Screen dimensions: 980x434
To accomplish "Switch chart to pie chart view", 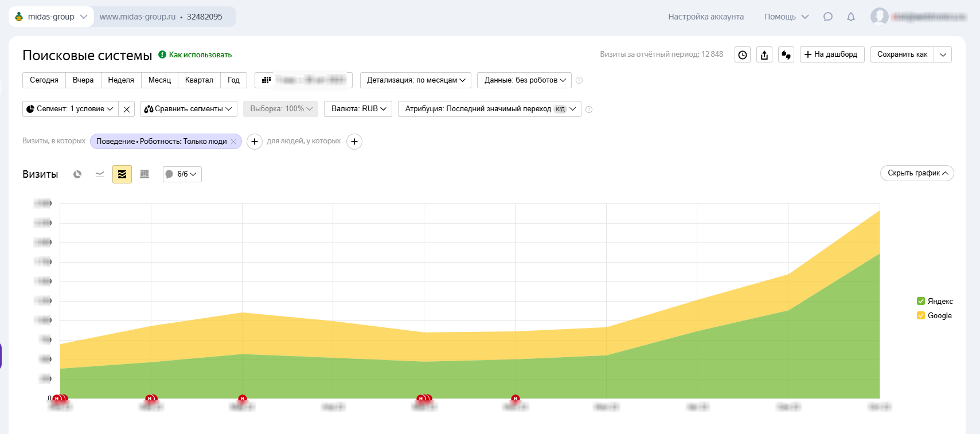I will [x=77, y=174].
